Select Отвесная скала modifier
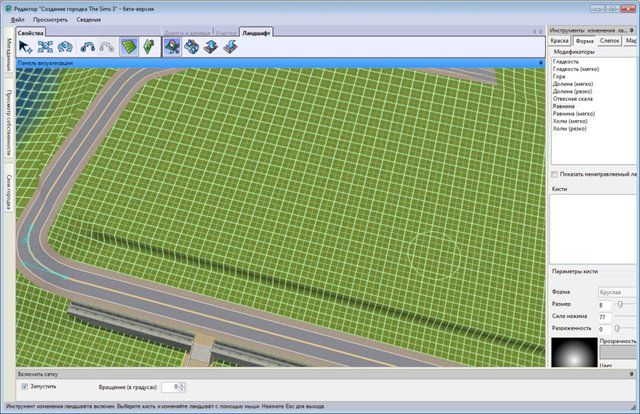The width and height of the screenshot is (640, 414). 573,98
